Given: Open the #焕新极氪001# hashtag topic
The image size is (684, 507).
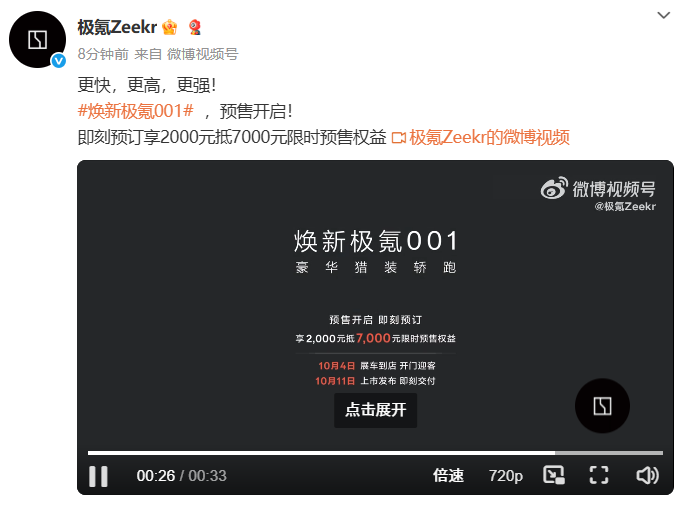Looking at the screenshot, I should (x=135, y=111).
